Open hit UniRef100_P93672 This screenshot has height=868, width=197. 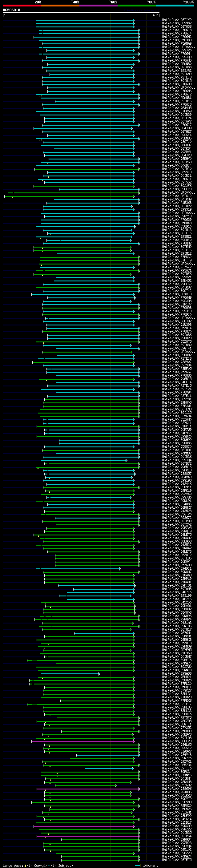point(177,518)
